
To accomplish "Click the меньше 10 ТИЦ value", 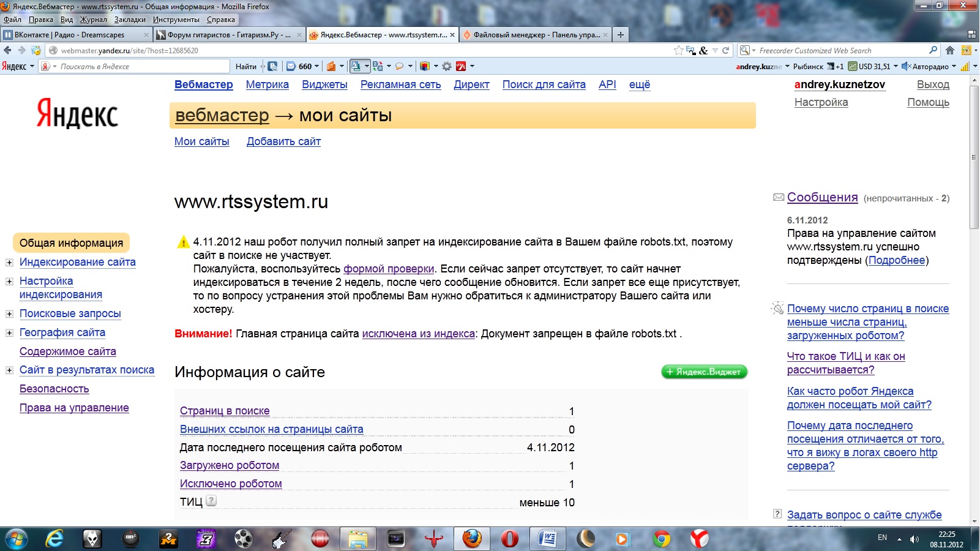I will [x=547, y=503].
